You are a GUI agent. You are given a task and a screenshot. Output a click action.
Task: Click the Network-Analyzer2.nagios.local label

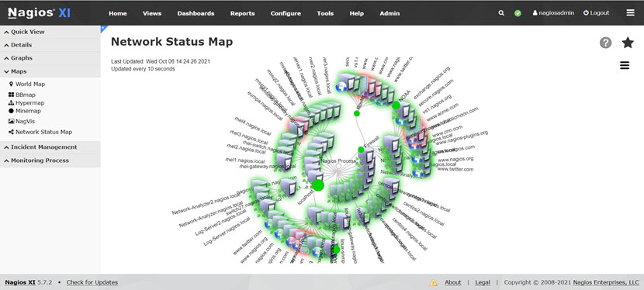tap(206, 203)
